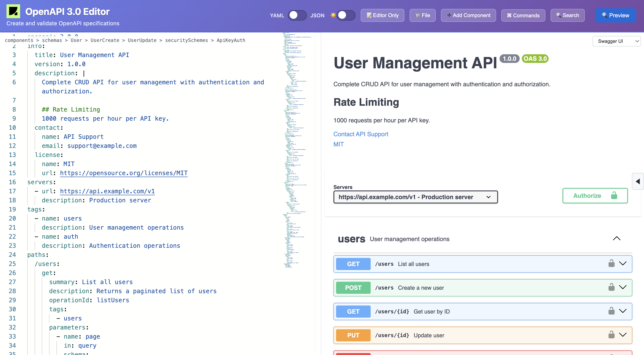Follow the opensource.org/licenses/MIT URL in editor
Image resolution: width=644 pixels, height=355 pixels.
pyautogui.click(x=124, y=173)
